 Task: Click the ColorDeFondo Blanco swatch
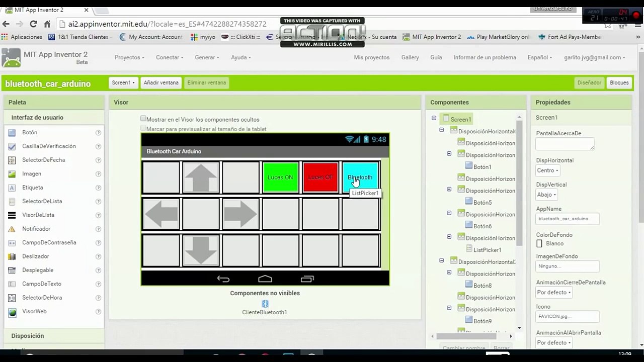(539, 243)
